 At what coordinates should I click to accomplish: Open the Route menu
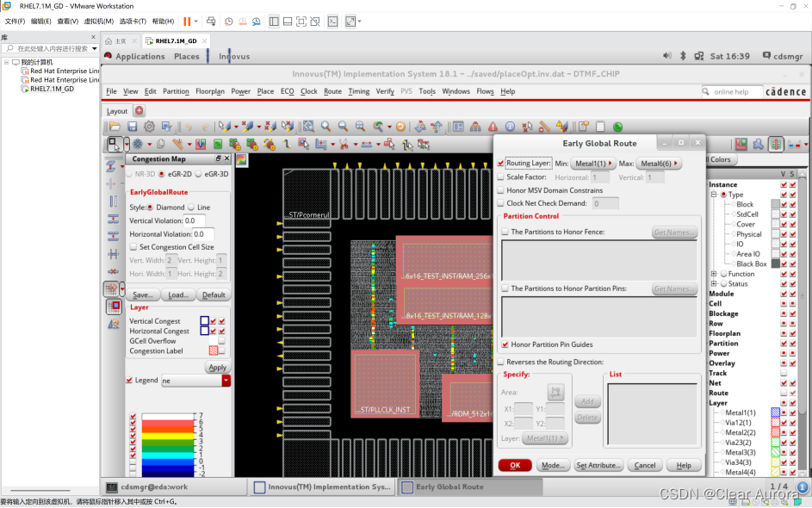pyautogui.click(x=332, y=91)
